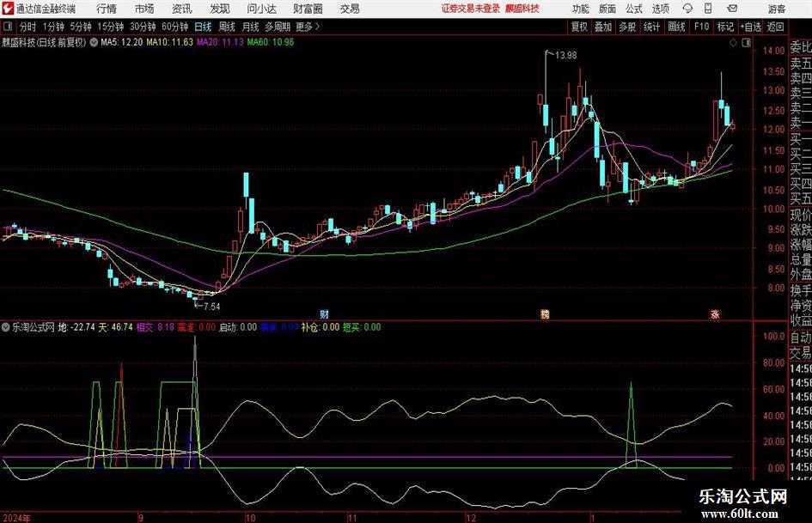
Task: Open the 功能 menu
Action: (x=581, y=9)
